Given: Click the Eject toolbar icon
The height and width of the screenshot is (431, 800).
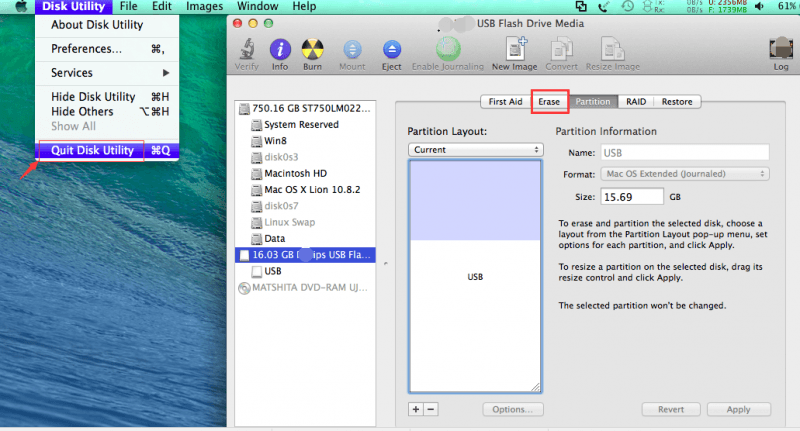Looking at the screenshot, I should 390,49.
